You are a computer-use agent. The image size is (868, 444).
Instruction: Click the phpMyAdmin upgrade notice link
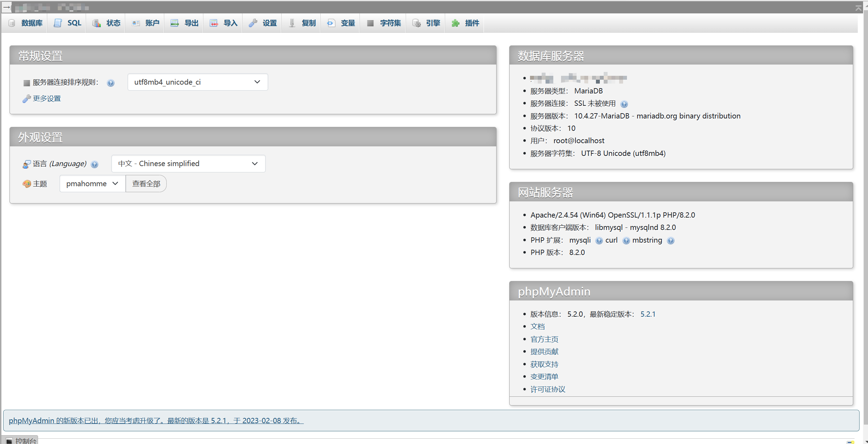coord(156,421)
